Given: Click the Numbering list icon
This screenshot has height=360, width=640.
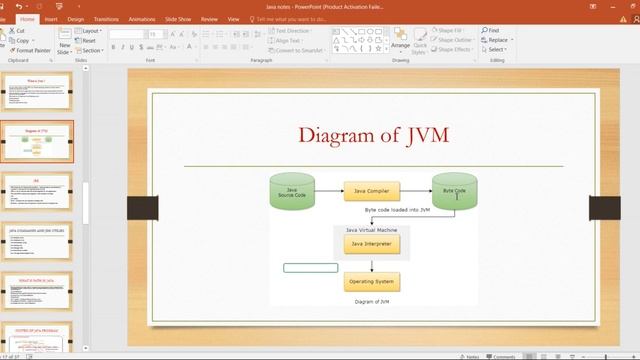Looking at the screenshot, I should click(220, 34).
